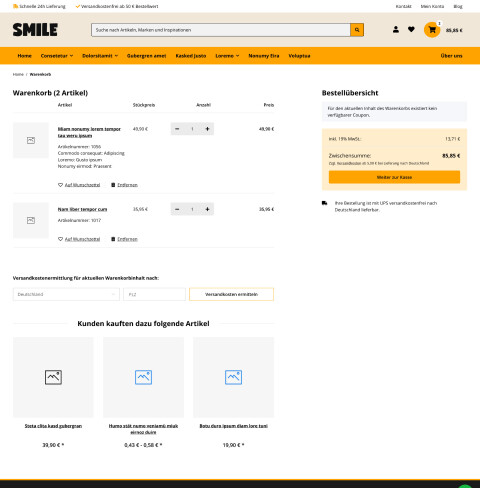Click Versandkosten ermitteln button
This screenshot has width=480, height=488.
click(231, 294)
